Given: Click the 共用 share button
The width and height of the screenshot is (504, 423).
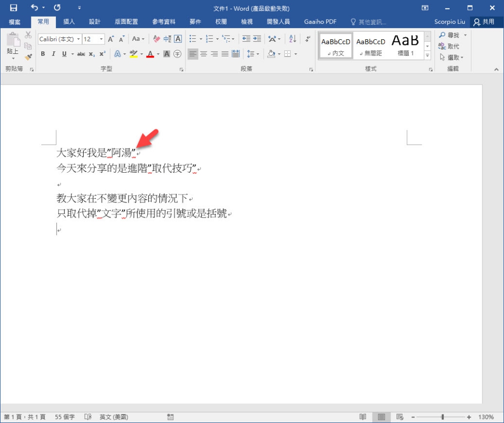Looking at the screenshot, I should coord(484,22).
